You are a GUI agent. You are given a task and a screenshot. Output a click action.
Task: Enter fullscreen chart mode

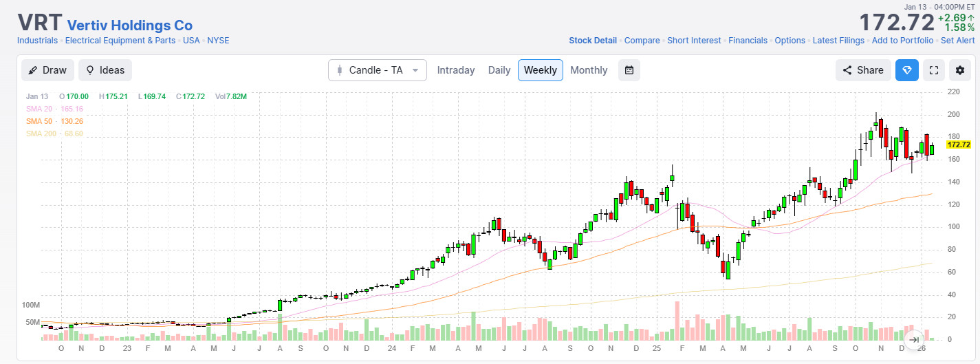tap(934, 70)
